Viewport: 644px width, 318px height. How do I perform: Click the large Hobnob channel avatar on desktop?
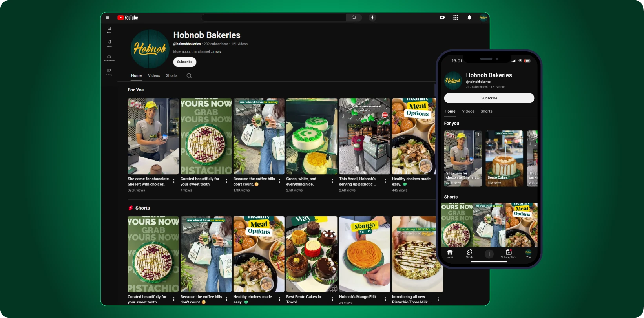coord(150,49)
